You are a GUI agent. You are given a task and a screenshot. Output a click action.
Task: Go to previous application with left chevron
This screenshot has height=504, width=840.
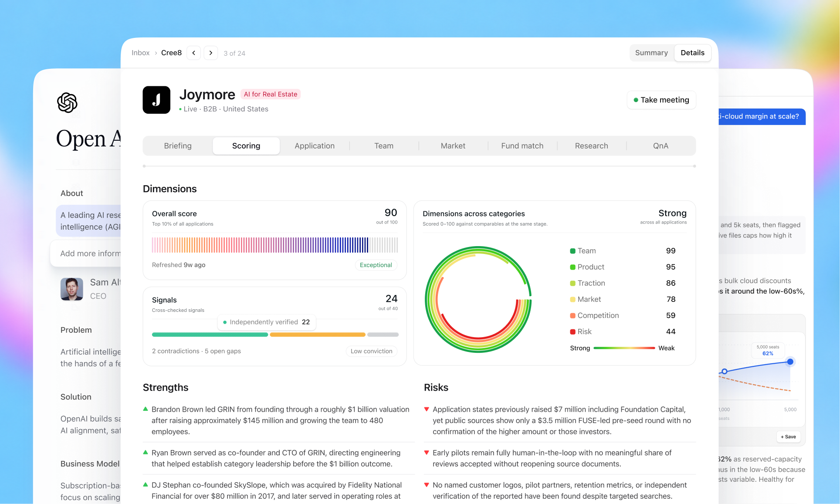pos(193,53)
